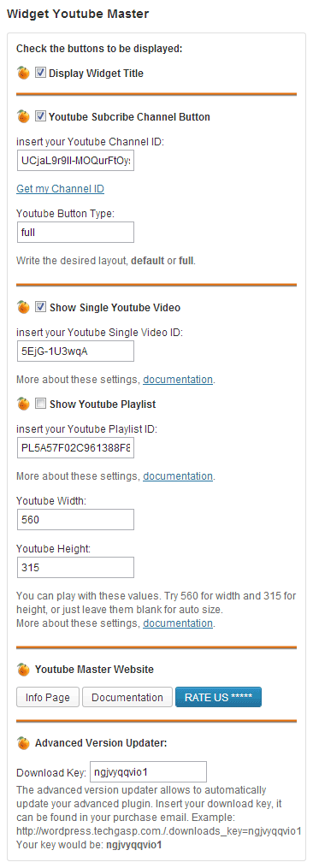Open documentation link under Playlist ID field
Image resolution: width=313 pixels, height=868 pixels.
tap(178, 476)
